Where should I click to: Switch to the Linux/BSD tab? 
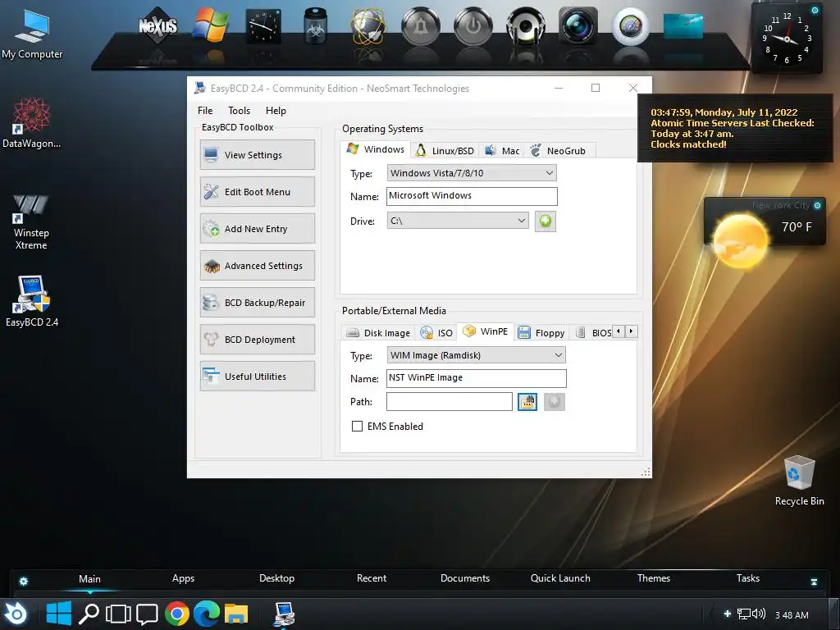pyautogui.click(x=445, y=151)
